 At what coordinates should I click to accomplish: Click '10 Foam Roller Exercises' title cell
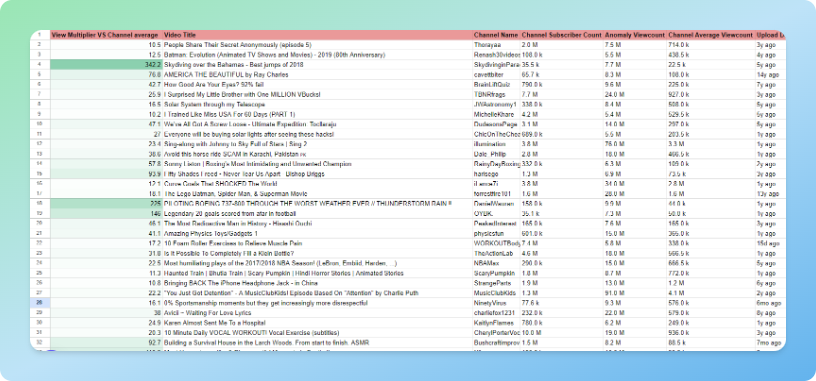pyautogui.click(x=317, y=243)
